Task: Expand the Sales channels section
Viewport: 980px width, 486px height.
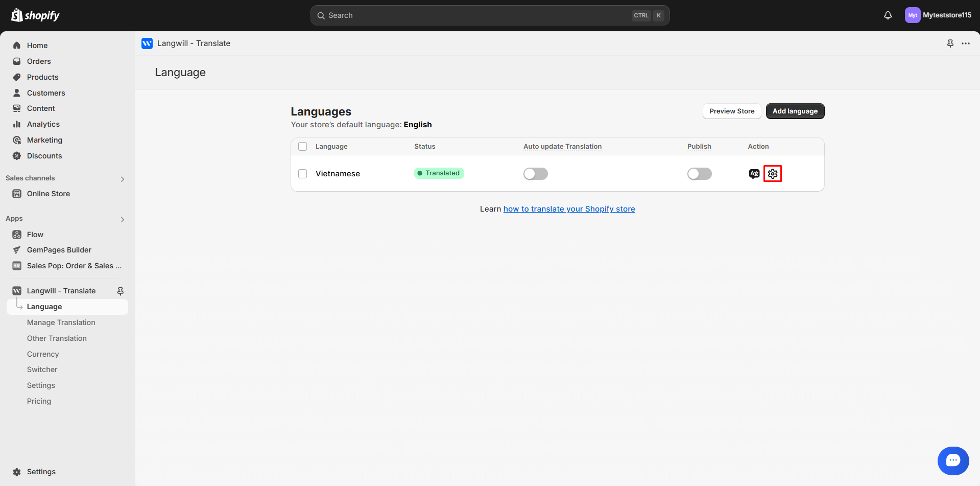Action: point(122,179)
